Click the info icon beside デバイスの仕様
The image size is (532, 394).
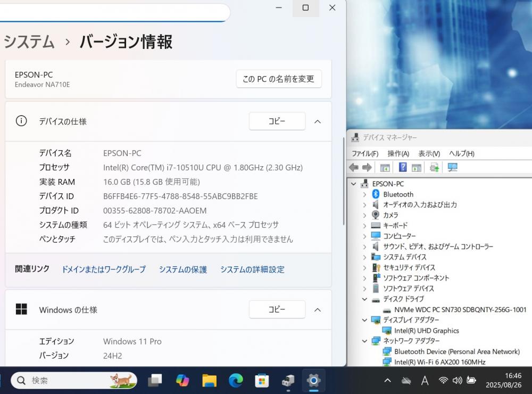pos(21,121)
